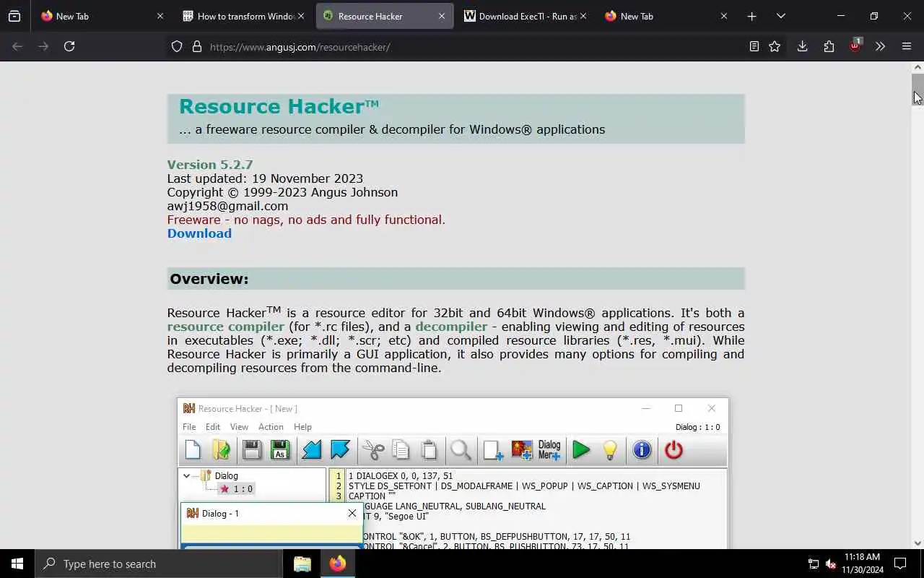Toggle reader view icon

coord(754,46)
